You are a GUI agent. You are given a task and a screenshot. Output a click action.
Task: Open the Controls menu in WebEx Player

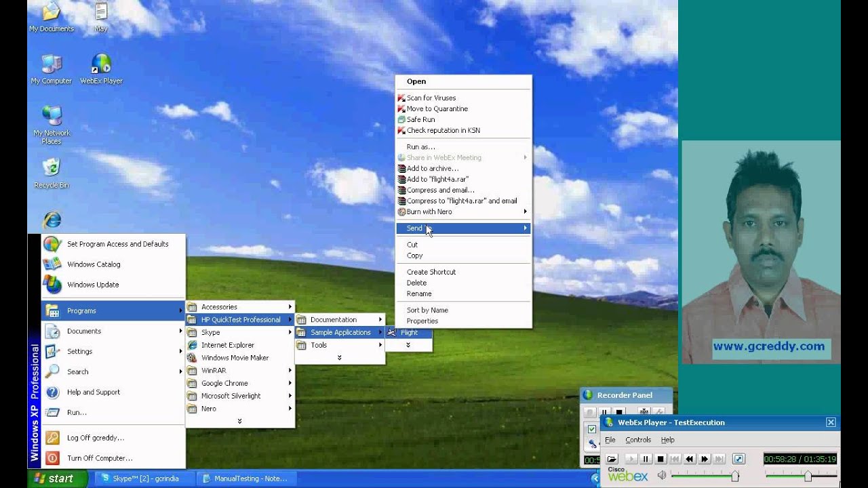(x=638, y=440)
